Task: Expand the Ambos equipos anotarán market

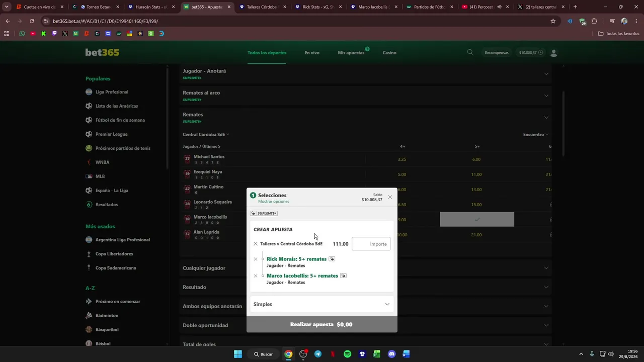Action: (x=365, y=306)
